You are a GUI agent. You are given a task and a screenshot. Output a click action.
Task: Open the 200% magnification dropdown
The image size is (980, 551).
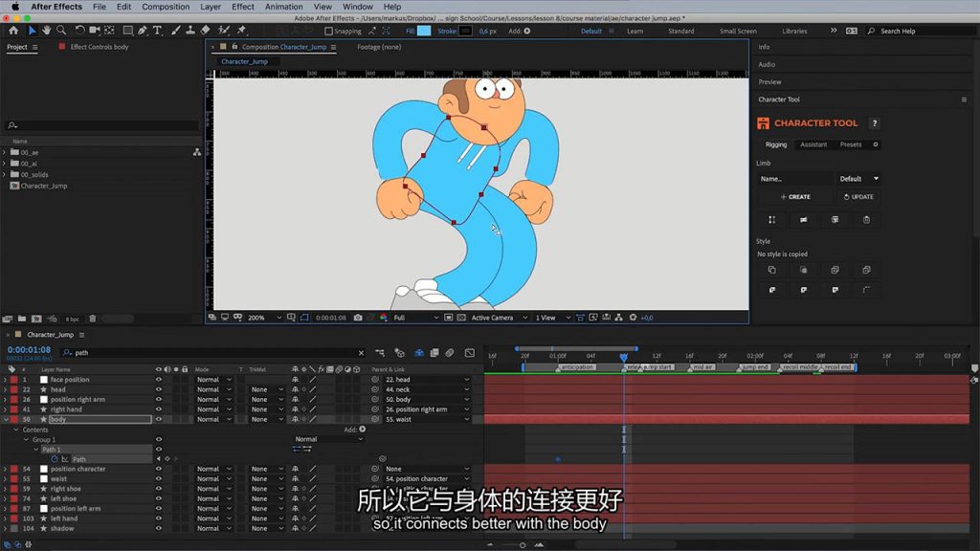click(264, 318)
